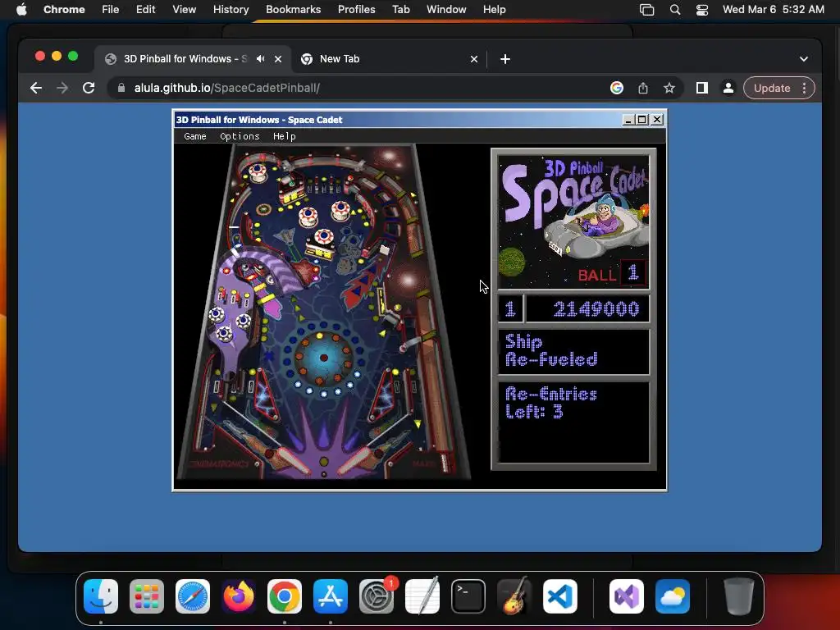
Task: Open a new browser tab with plus
Action: 505,59
